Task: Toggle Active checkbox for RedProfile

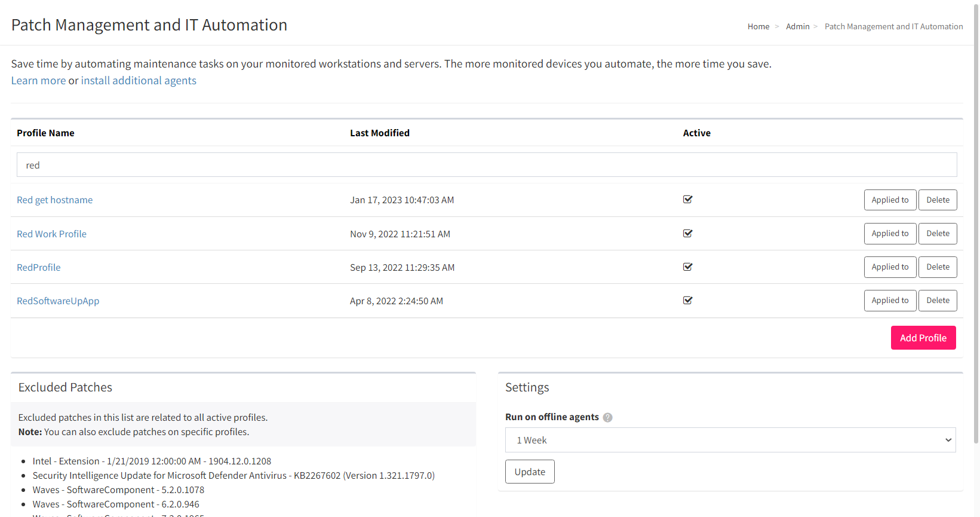Action: (687, 267)
